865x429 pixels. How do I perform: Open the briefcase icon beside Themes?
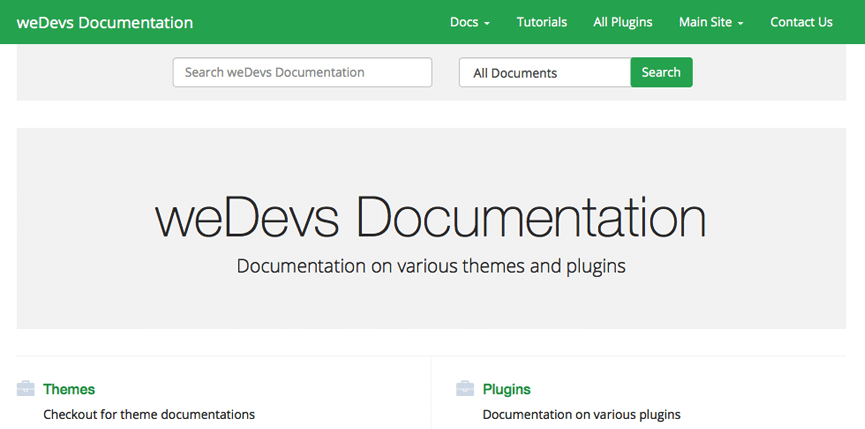coord(26,389)
